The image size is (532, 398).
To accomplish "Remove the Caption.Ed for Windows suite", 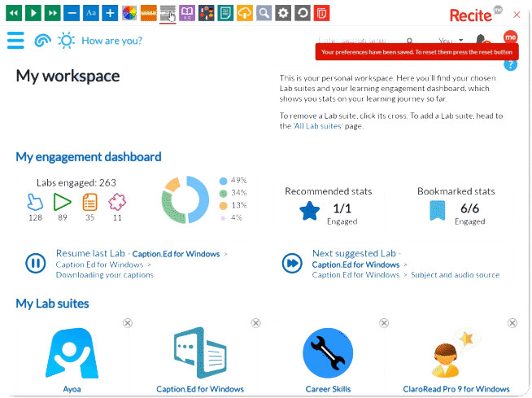I will tap(255, 323).
